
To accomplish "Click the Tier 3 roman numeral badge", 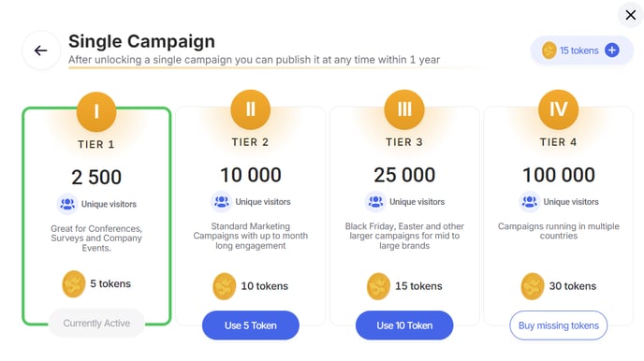I will point(404,109).
